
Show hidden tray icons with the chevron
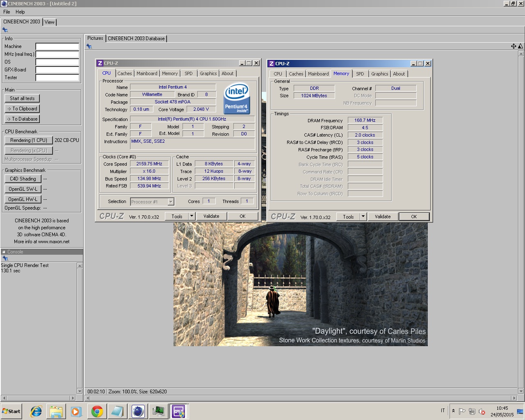pos(453,411)
